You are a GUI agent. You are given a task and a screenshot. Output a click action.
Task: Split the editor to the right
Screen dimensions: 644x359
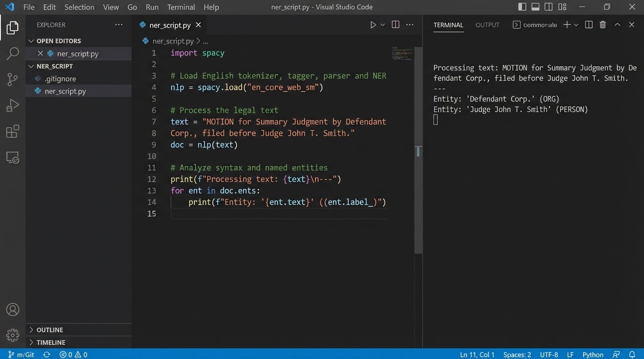(395, 25)
